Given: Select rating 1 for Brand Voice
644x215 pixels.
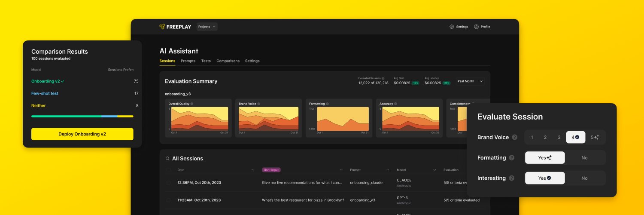Looking at the screenshot, I should point(532,138).
